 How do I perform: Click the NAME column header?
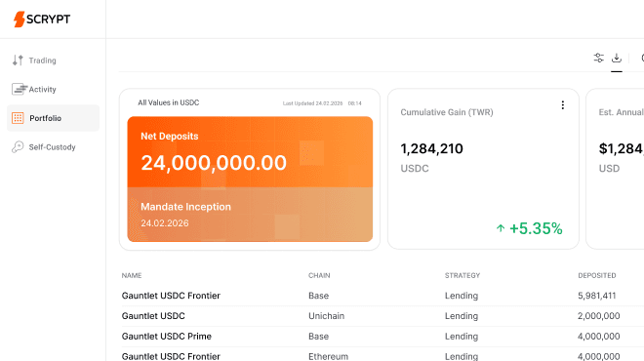tap(132, 275)
